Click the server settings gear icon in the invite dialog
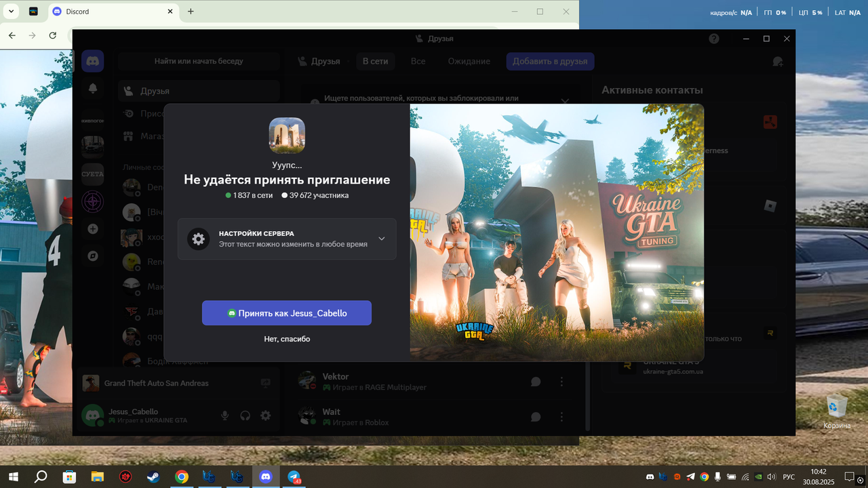Viewport: 868px width, 488px height. [199, 239]
